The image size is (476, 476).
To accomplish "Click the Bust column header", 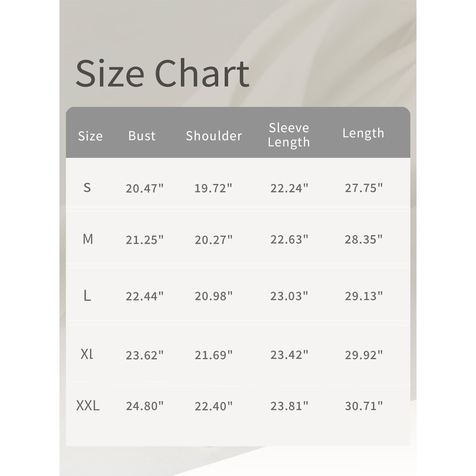I will (142, 136).
